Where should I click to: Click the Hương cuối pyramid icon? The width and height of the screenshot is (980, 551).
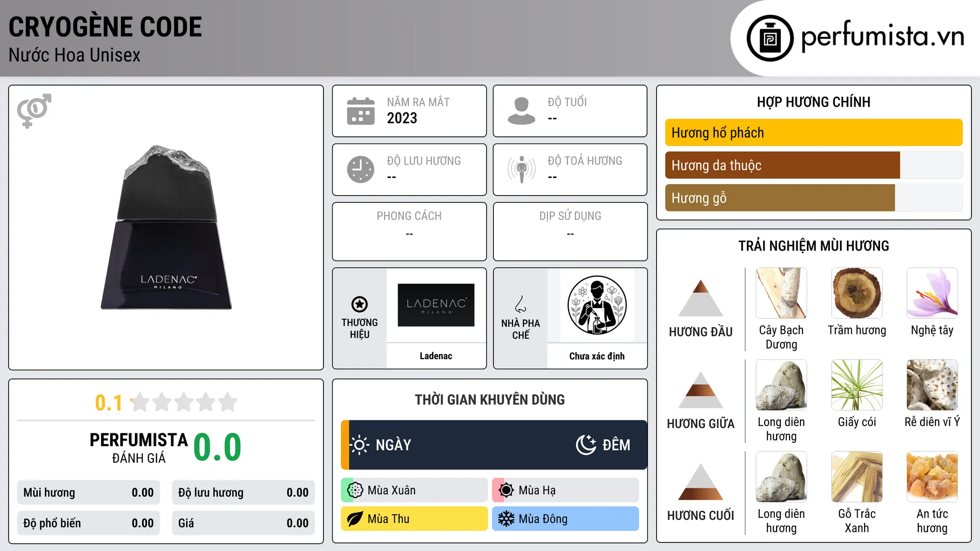click(701, 482)
